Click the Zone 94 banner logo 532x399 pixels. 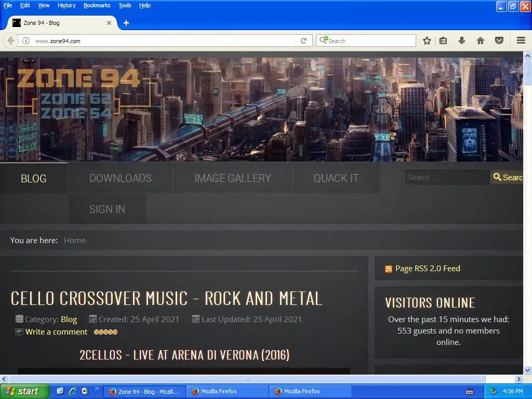(79, 94)
